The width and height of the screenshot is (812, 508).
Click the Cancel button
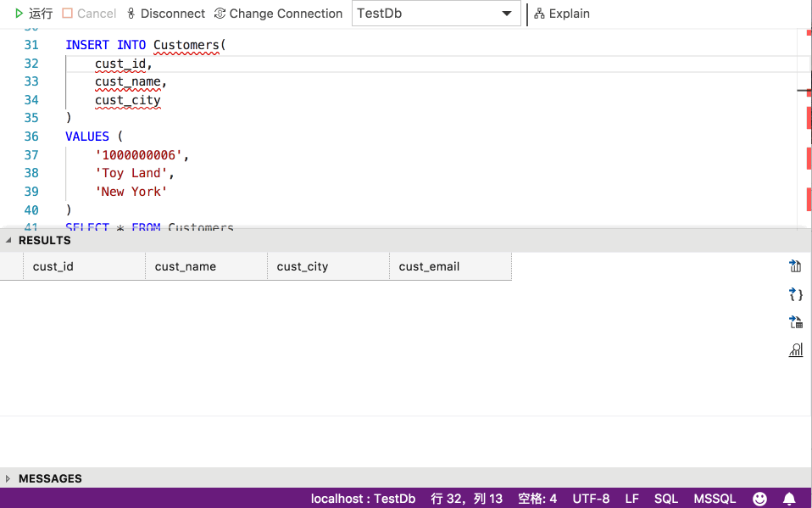pos(89,14)
